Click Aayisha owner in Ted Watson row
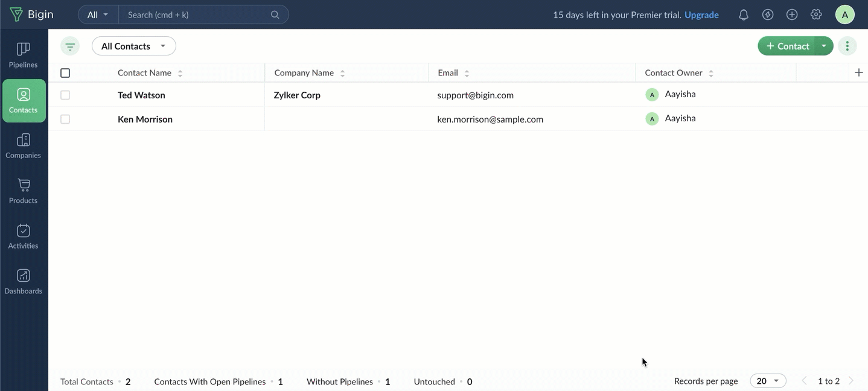The image size is (868, 391). [680, 94]
